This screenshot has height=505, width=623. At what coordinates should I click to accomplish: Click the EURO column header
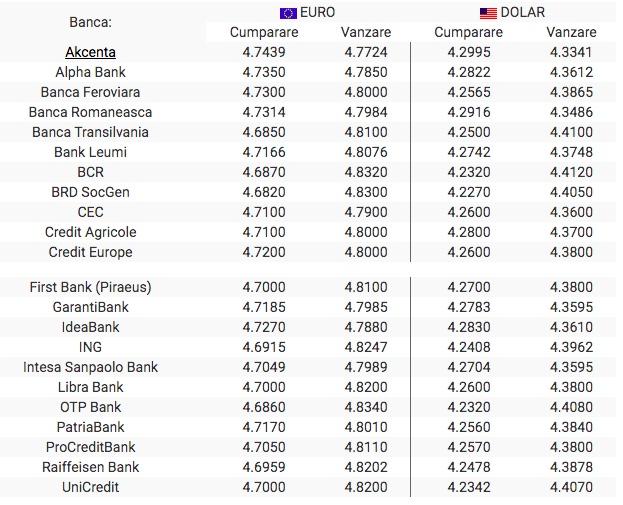(317, 13)
